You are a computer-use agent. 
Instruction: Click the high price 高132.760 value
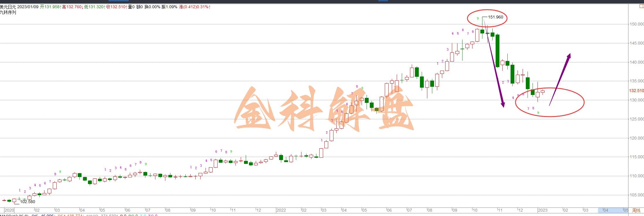(x=73, y=7)
